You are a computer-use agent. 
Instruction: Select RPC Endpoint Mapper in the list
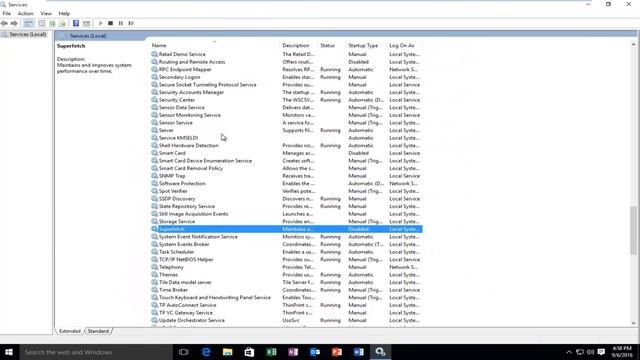tap(286, 69)
